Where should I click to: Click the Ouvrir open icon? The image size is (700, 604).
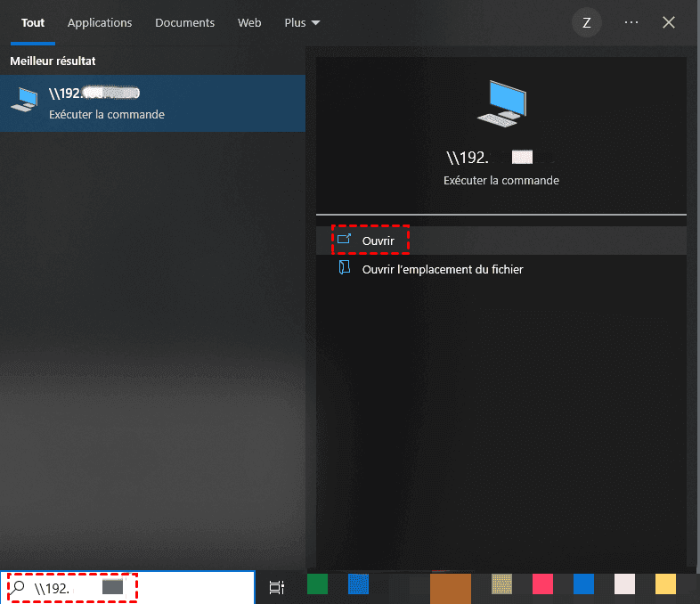344,240
